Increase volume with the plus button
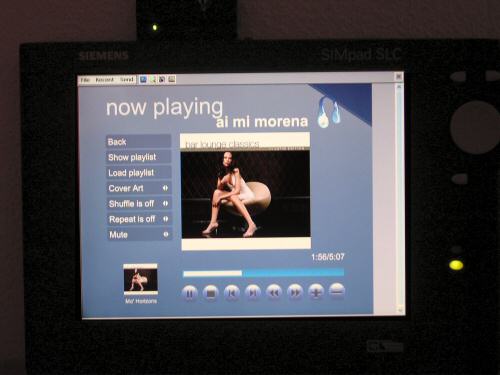The image size is (500, 375). click(x=316, y=292)
